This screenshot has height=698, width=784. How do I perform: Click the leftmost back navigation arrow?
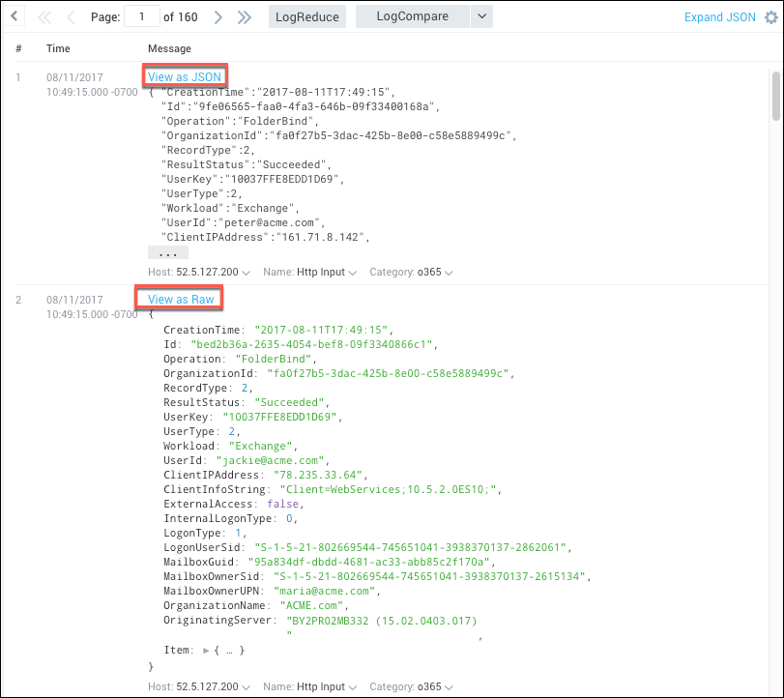[x=14, y=15]
